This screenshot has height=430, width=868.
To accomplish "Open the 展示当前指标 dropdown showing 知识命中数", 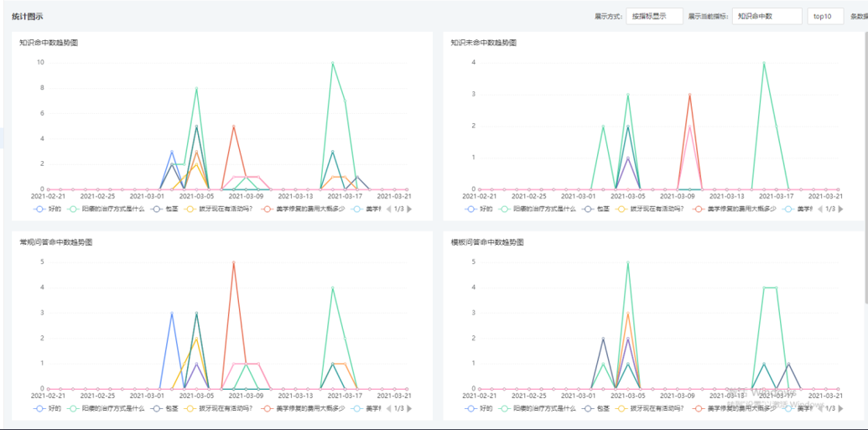I will click(767, 16).
